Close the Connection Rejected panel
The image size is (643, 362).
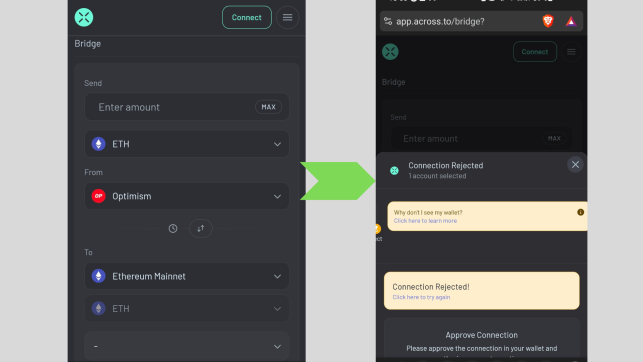pos(575,164)
